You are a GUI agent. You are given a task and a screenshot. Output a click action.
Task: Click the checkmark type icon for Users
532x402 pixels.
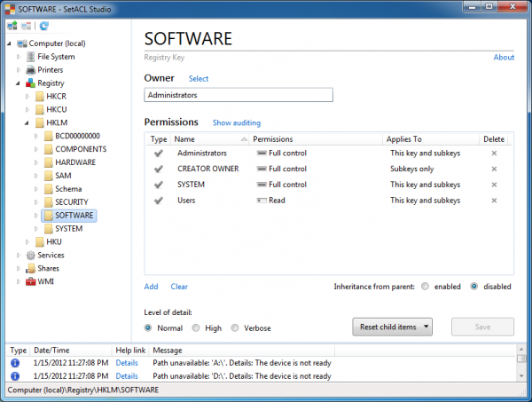(159, 201)
